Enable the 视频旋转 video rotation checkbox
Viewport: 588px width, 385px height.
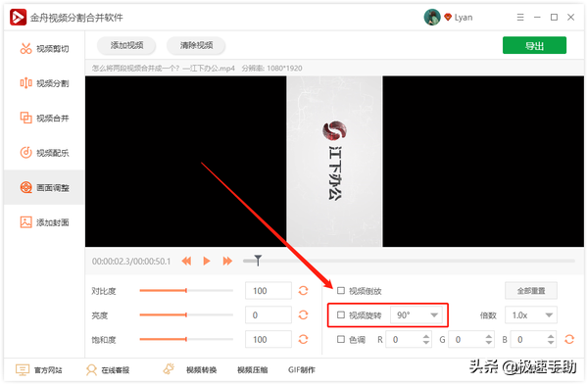click(341, 314)
